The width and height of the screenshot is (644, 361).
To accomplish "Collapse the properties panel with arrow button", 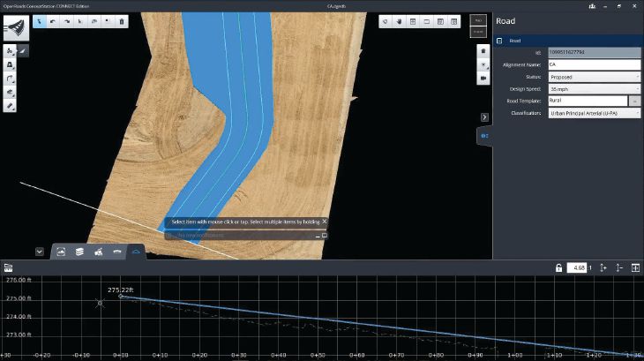I will [x=483, y=117].
